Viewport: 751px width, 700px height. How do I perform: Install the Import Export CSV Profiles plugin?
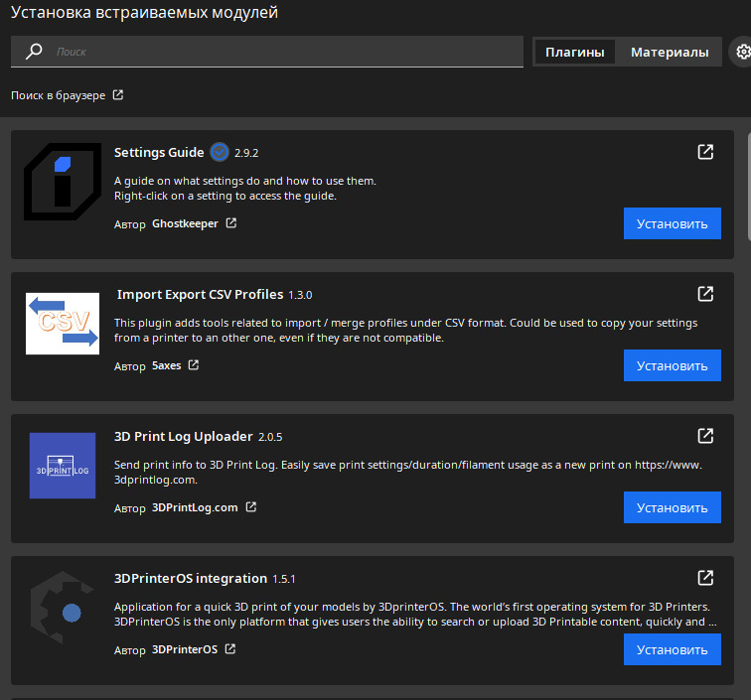[x=672, y=365]
